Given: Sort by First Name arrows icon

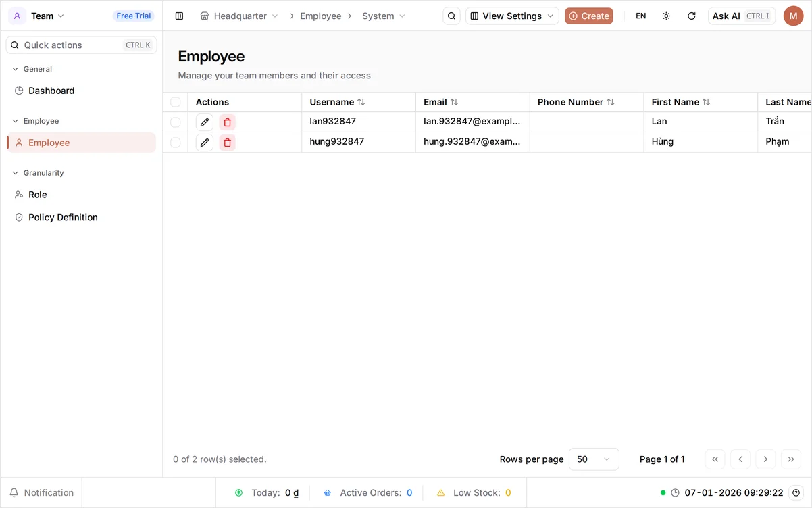Looking at the screenshot, I should pyautogui.click(x=706, y=102).
